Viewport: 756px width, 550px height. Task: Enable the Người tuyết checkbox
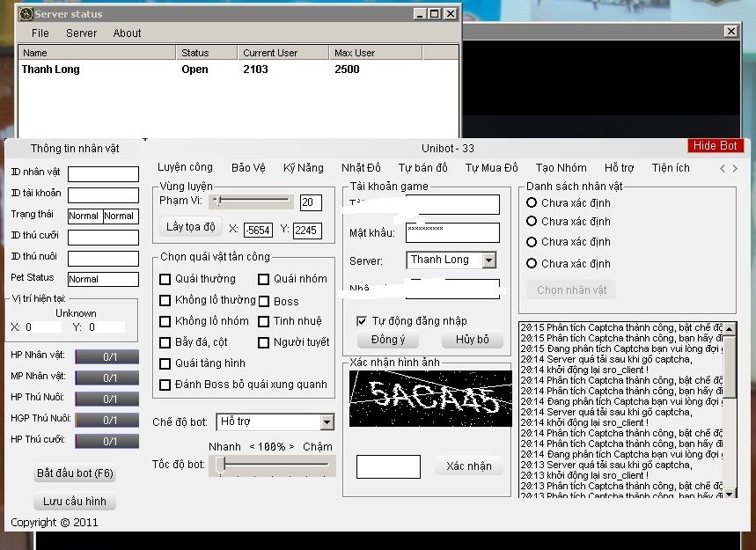click(263, 342)
